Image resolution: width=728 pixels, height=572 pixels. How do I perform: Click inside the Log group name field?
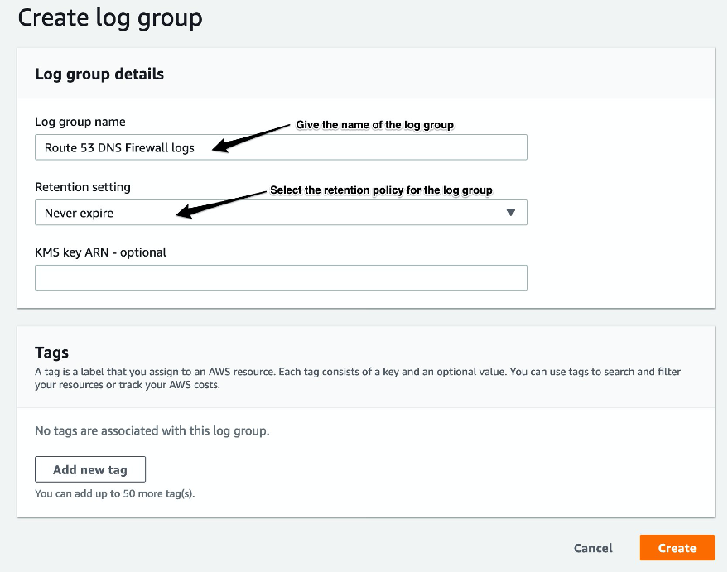pos(281,147)
